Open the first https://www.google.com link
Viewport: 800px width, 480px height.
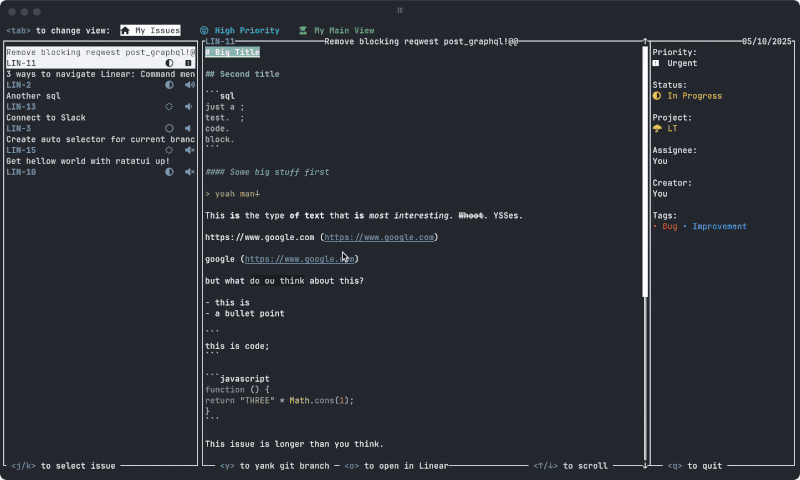[379, 237]
